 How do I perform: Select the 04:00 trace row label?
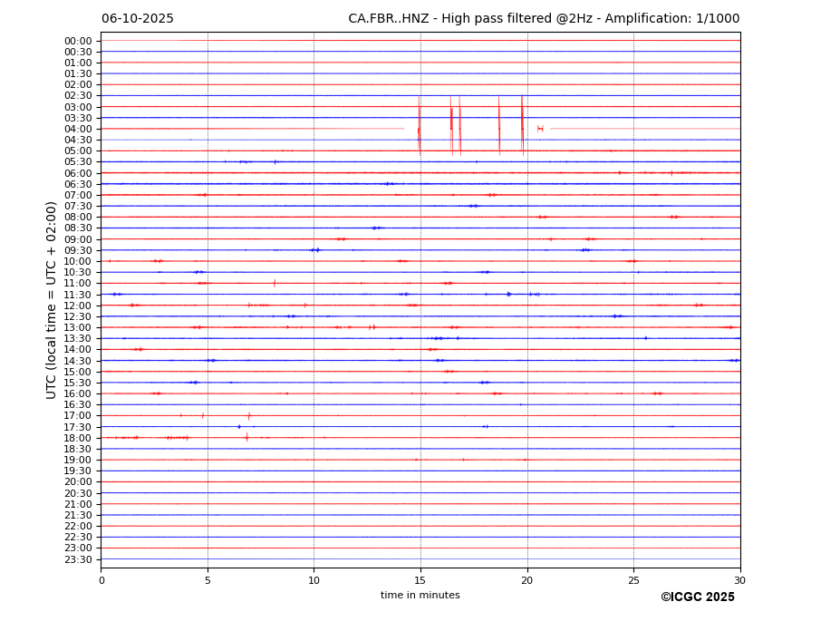pos(78,129)
